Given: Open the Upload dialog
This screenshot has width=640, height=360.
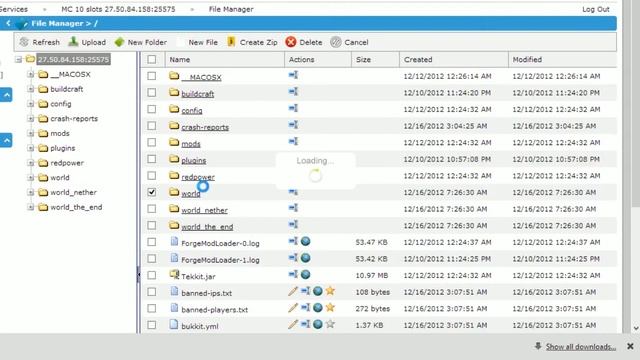Looking at the screenshot, I should (87, 42).
